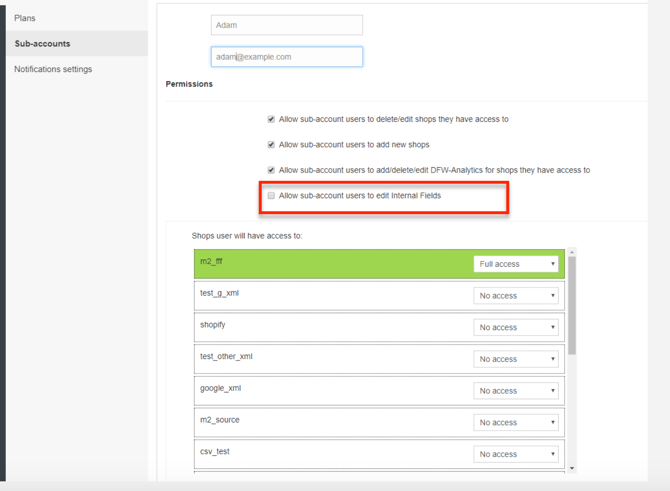Change access level for shopify shop

[x=516, y=327]
